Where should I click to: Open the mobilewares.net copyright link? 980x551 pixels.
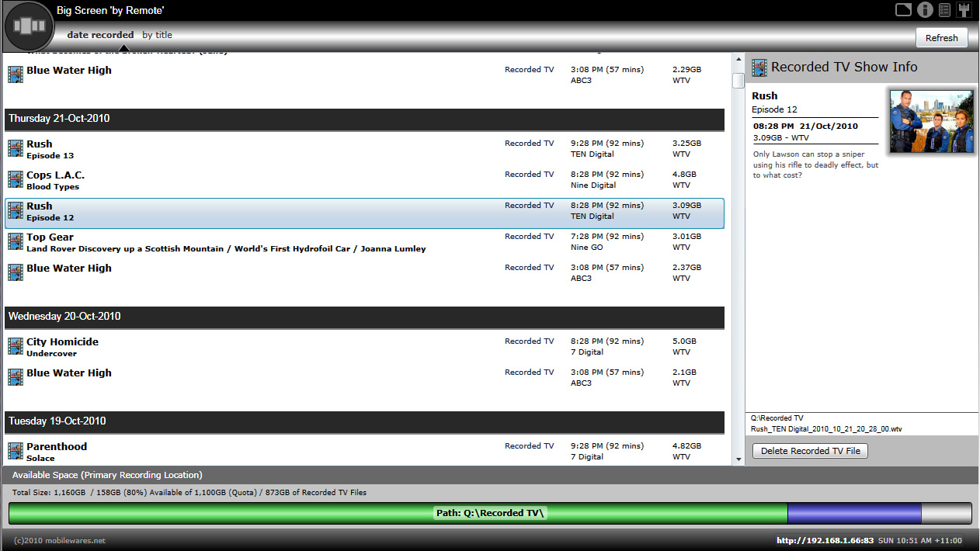[x=60, y=541]
